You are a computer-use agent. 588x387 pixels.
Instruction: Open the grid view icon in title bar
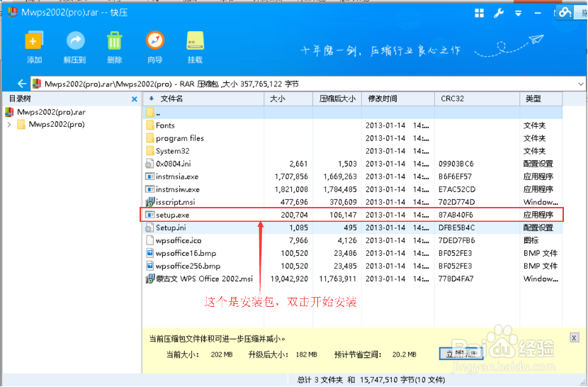coord(479,13)
